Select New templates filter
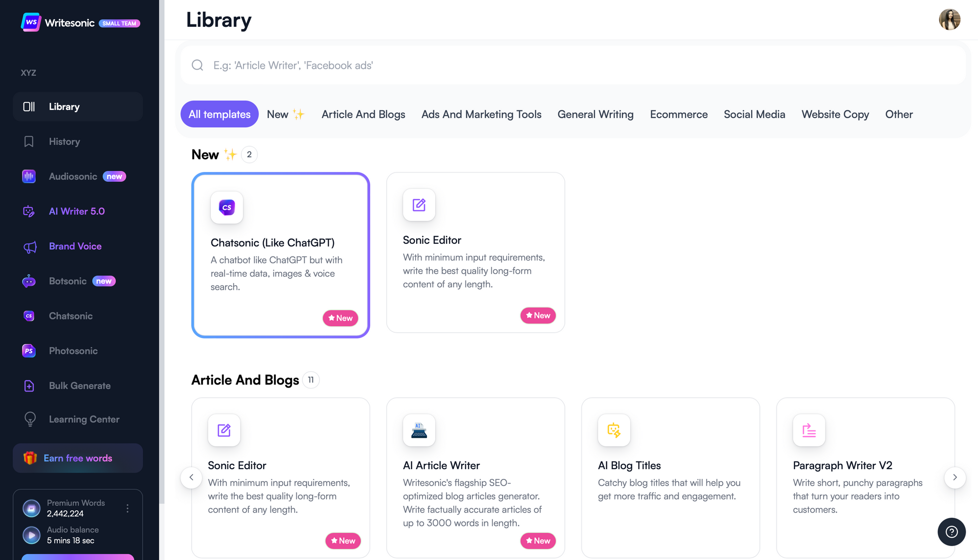This screenshot has width=978, height=560. [x=286, y=114]
